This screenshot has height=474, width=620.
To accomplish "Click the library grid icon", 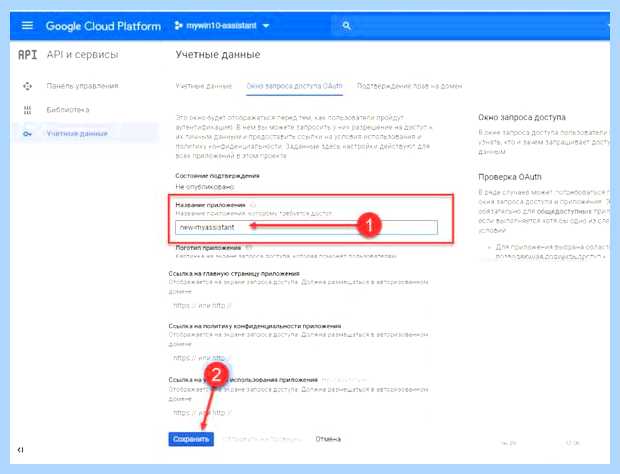I will [x=27, y=110].
